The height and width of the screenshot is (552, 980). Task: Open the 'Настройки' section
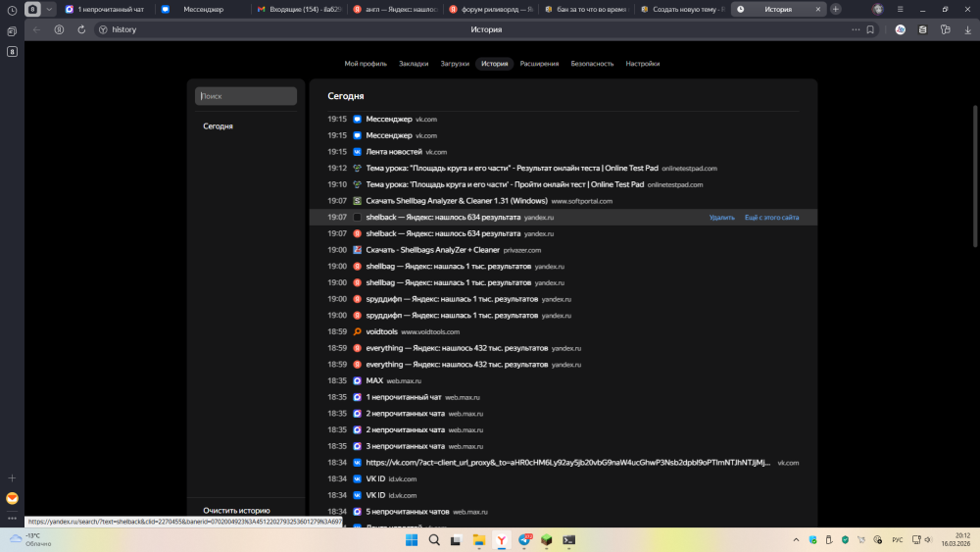click(x=643, y=64)
